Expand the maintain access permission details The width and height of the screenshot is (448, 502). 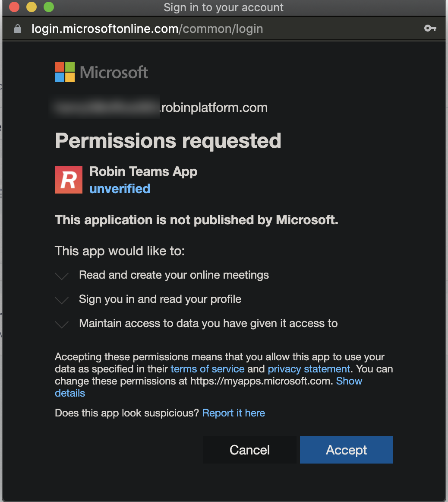(x=61, y=324)
